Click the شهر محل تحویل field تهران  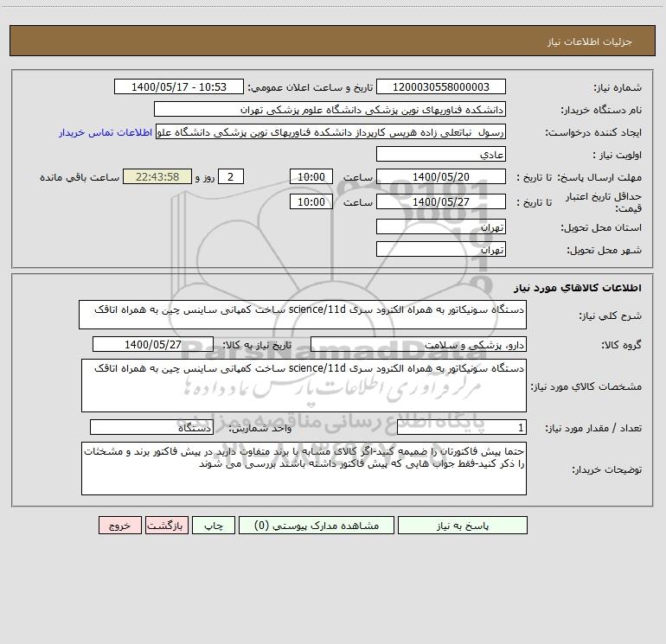441,250
